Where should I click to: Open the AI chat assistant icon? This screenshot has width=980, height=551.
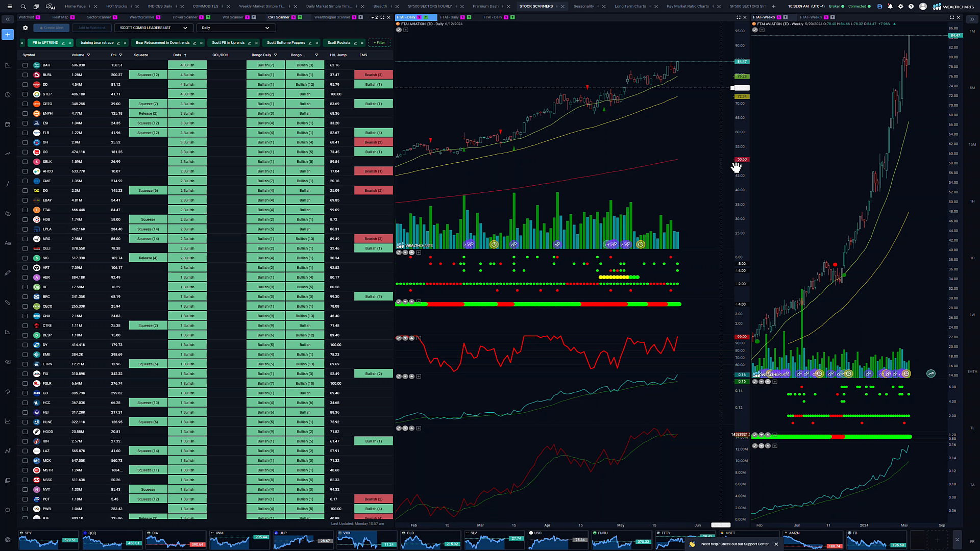click(50, 7)
